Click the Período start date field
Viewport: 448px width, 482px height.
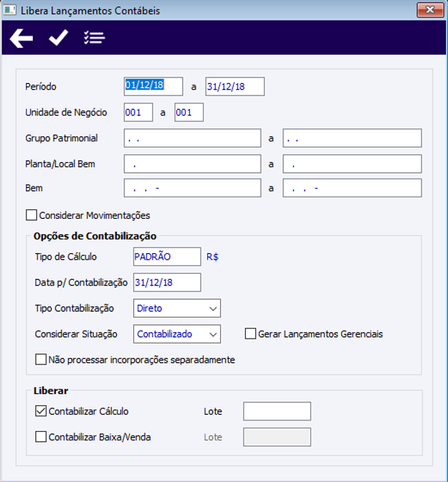153,86
